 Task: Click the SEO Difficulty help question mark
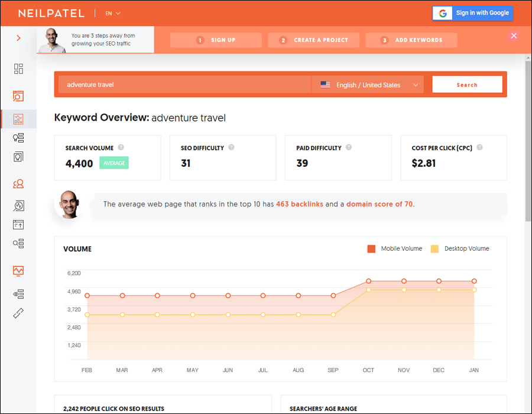231,147
